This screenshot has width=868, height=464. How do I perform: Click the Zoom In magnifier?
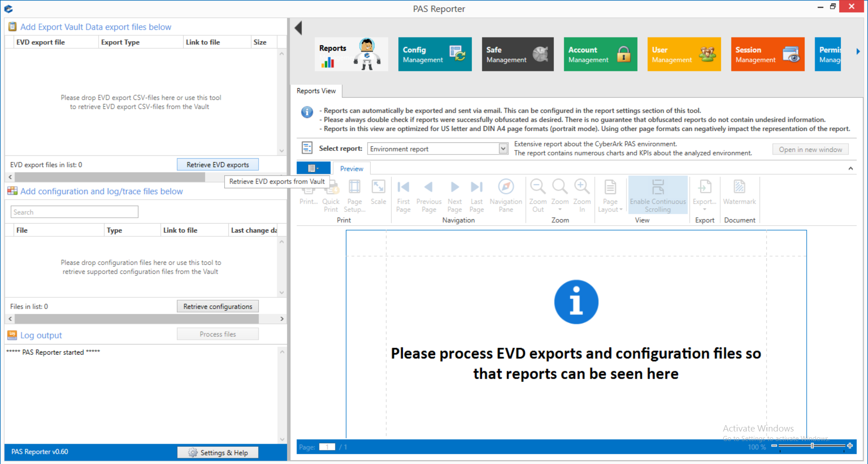pos(582,196)
